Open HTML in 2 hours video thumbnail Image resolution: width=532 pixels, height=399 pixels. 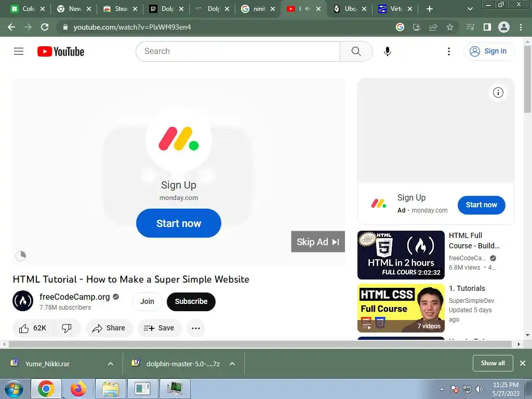pyautogui.click(x=401, y=255)
